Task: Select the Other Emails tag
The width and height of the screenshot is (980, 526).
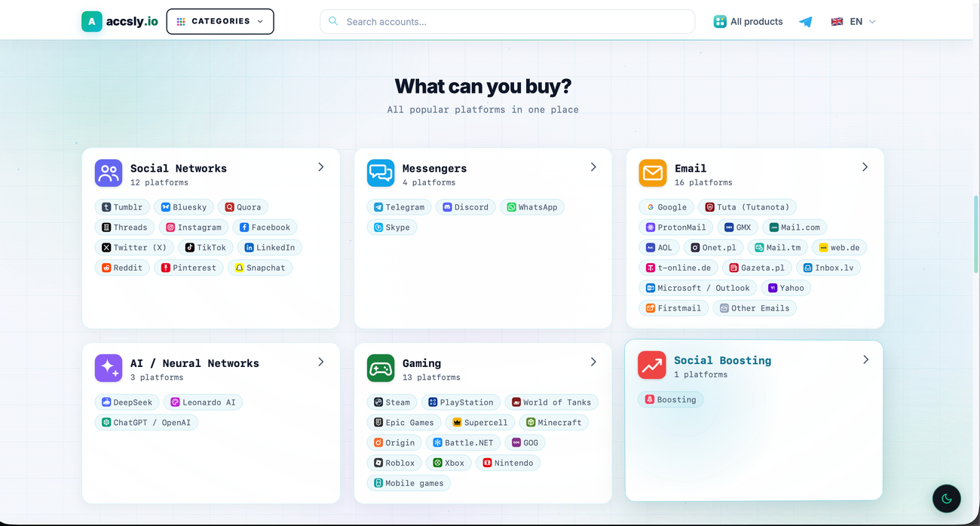Action: coord(755,308)
